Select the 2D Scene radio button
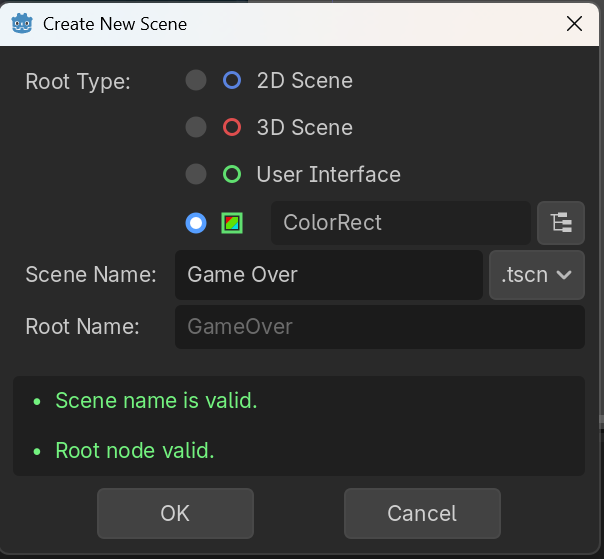The height and width of the screenshot is (559, 604). pos(196,80)
